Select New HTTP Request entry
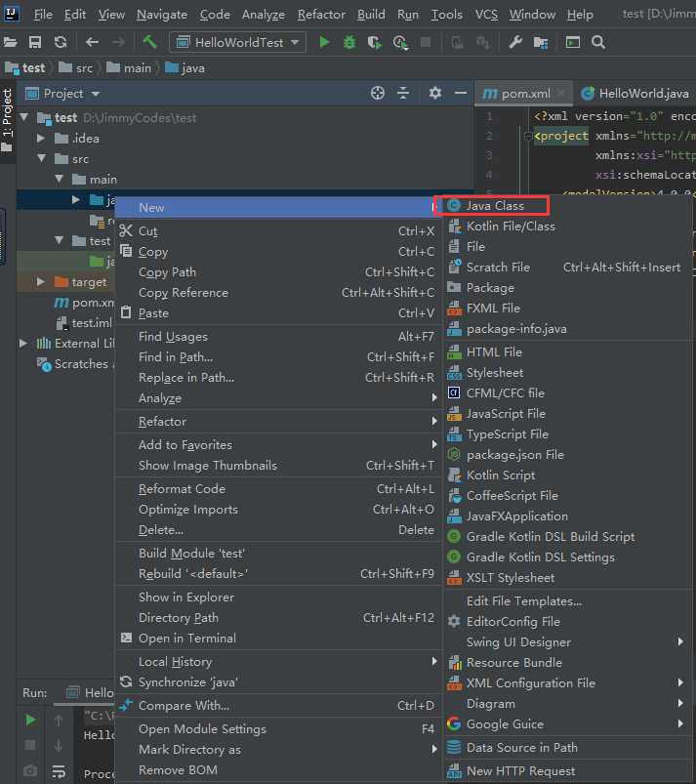Viewport: 696px width, 784px height. tap(568, 771)
